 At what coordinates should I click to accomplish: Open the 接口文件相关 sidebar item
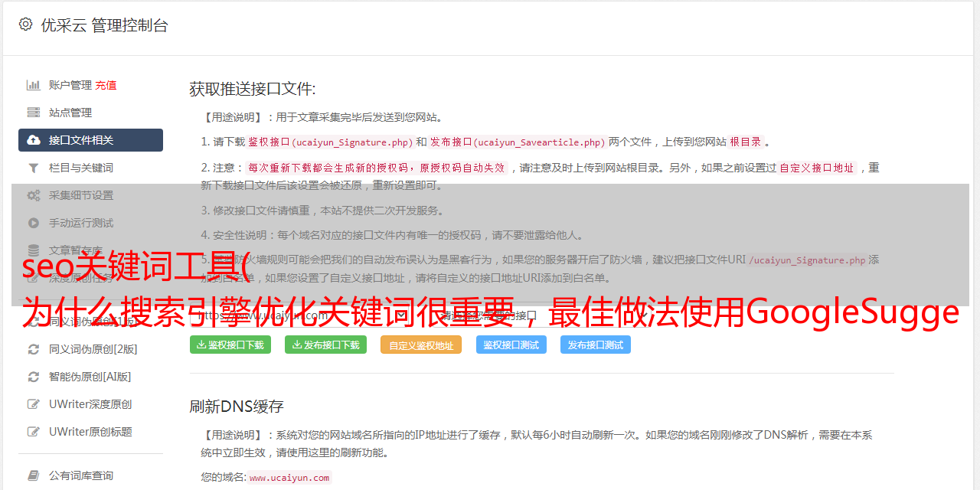tap(90, 140)
